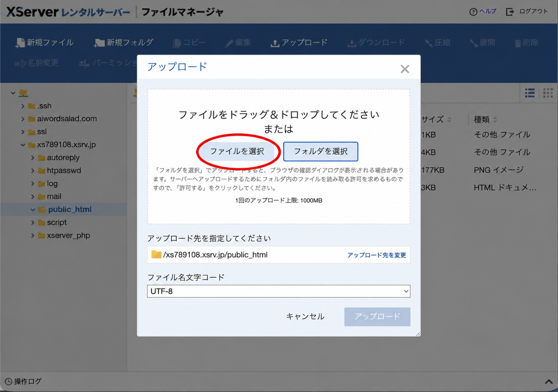Collapse the public_html folder chevron
Screen dimensions: 558x392
pyautogui.click(x=33, y=210)
